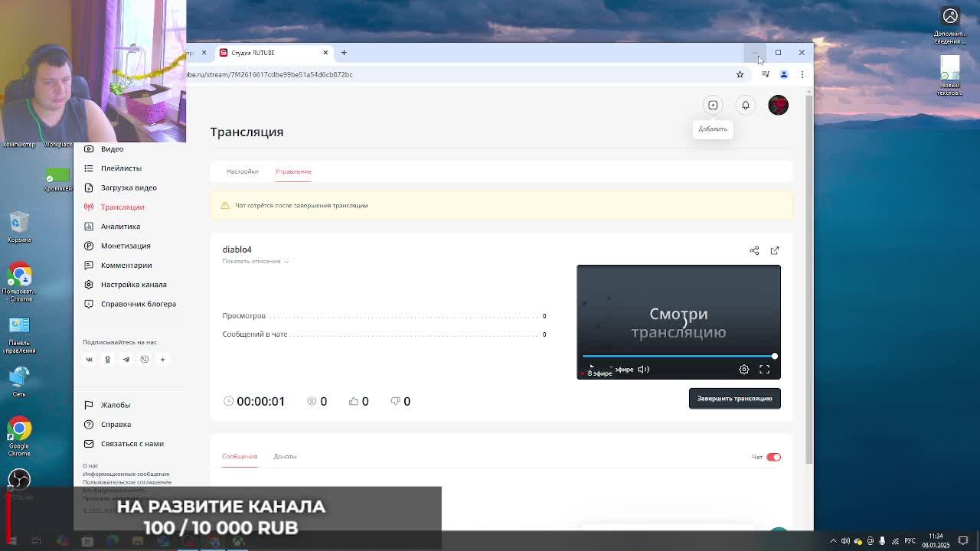Expand Показать описание under diablo4

click(x=255, y=262)
